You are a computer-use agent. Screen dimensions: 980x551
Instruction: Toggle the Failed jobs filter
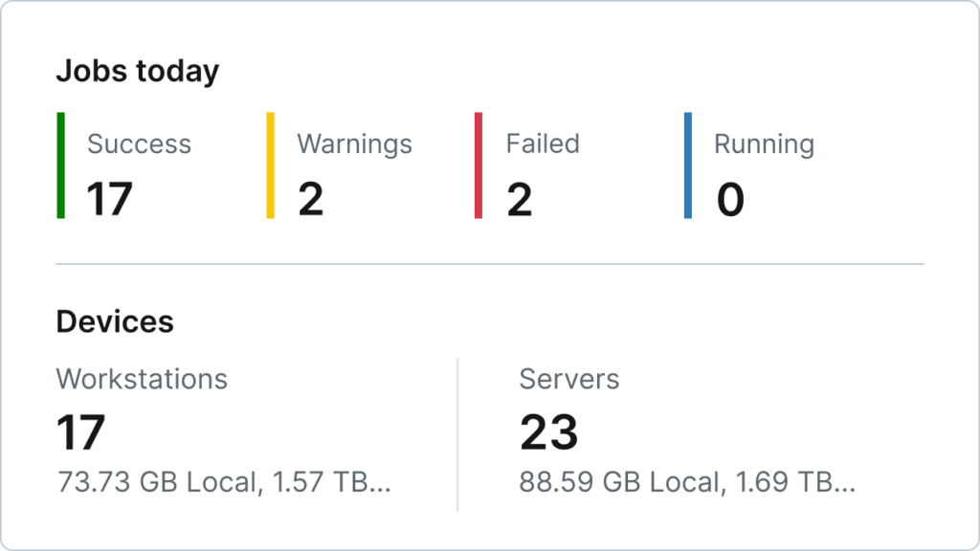542,143
